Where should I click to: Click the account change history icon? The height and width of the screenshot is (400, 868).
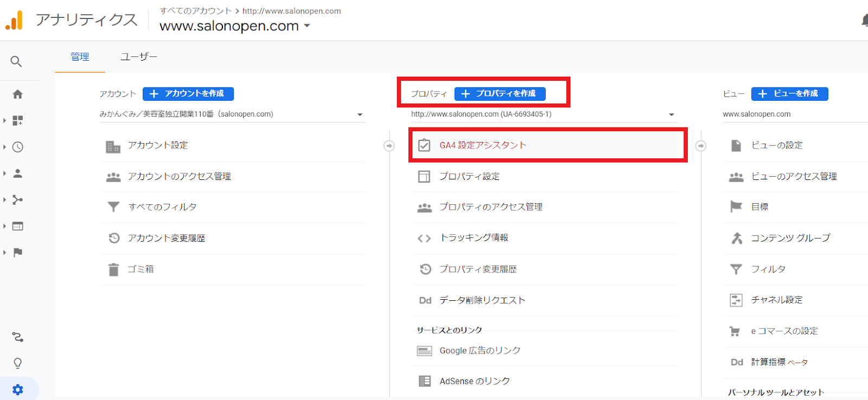coord(114,238)
